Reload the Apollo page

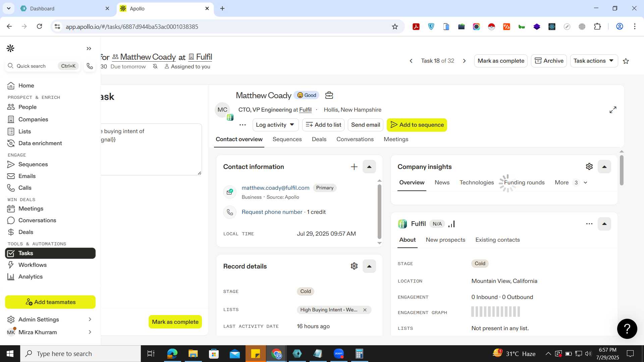tap(39, 26)
